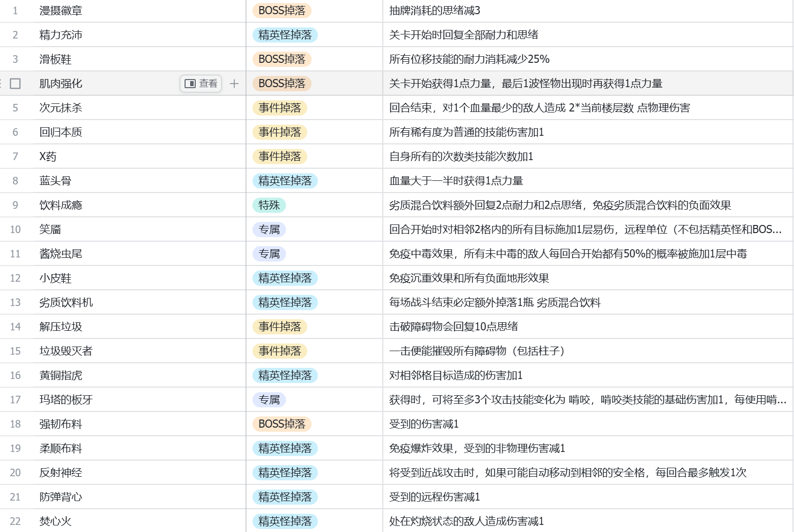This screenshot has height=532, width=794.
Task: Open the 查看 button on 肌肉强化
Action: (x=201, y=84)
